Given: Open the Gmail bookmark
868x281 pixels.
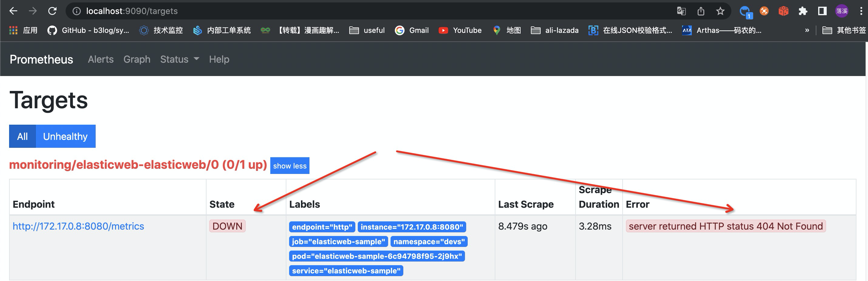Looking at the screenshot, I should (412, 30).
